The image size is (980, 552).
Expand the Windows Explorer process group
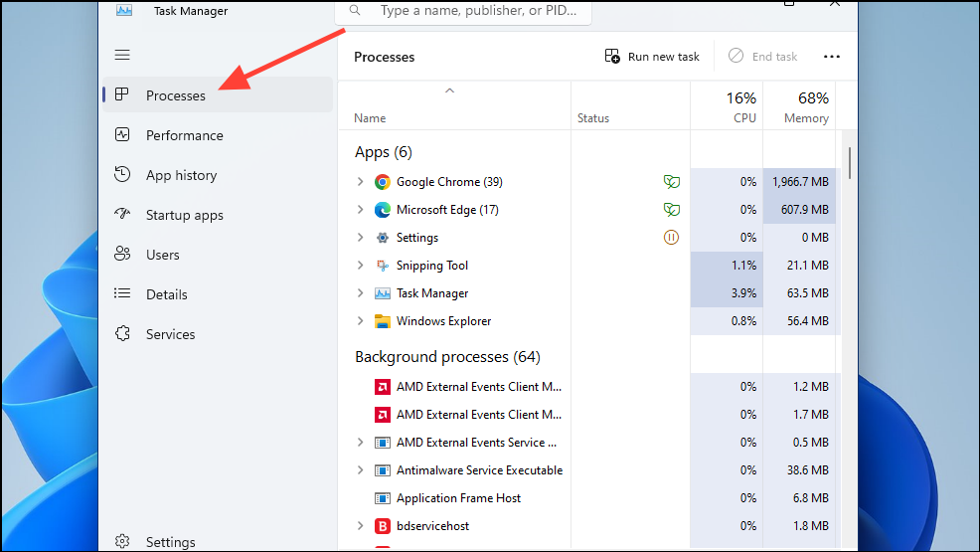360,320
